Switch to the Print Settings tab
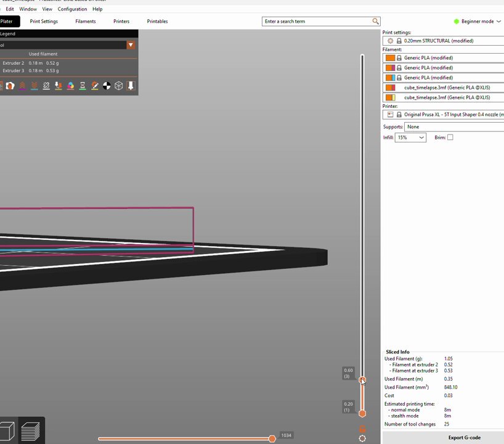 44,21
